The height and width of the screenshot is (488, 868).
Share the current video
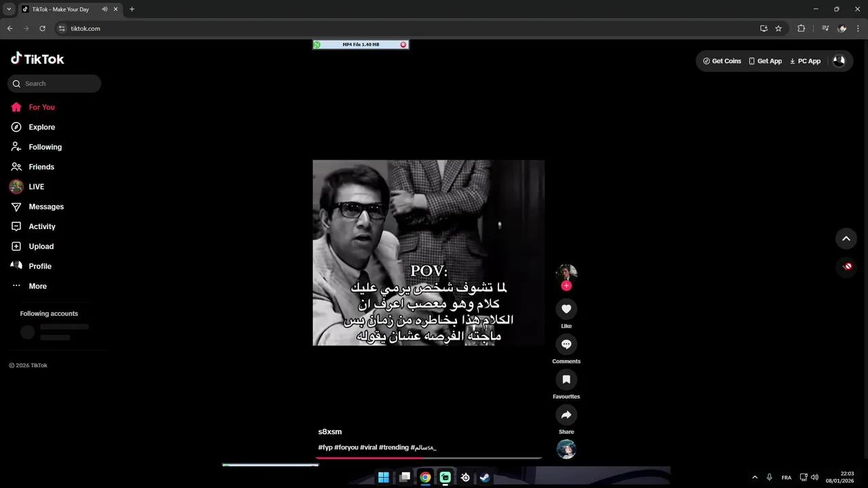[x=566, y=415]
